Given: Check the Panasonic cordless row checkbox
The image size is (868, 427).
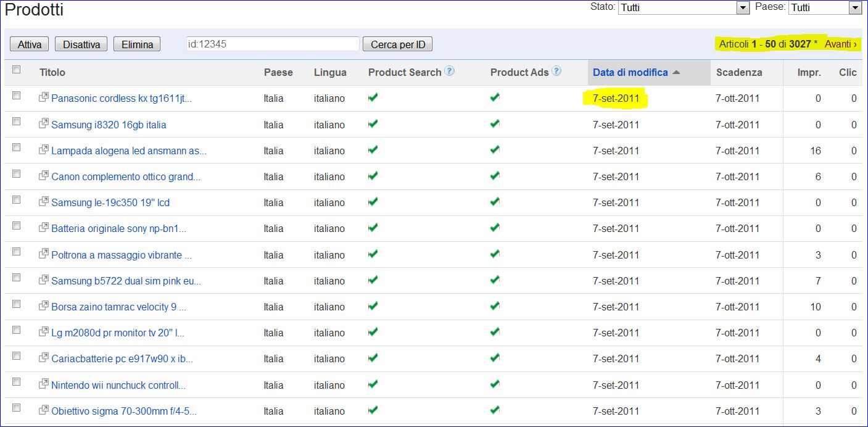Looking at the screenshot, I should [17, 96].
